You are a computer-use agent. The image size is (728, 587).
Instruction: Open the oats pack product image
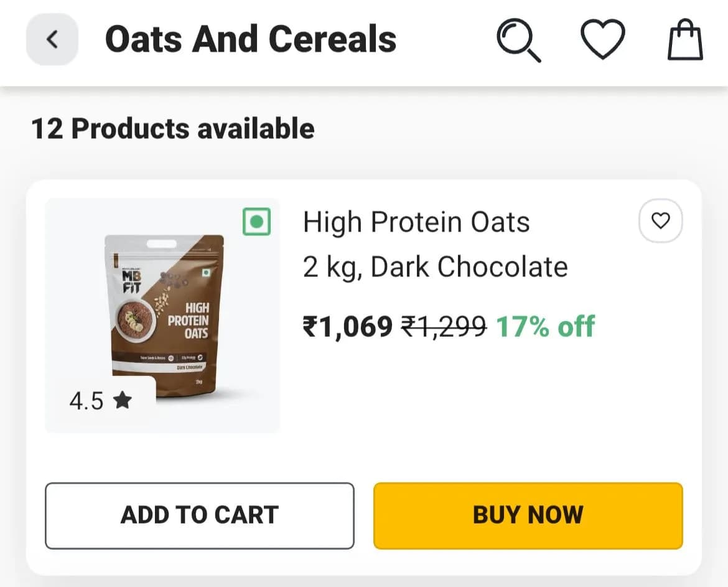pos(163,314)
